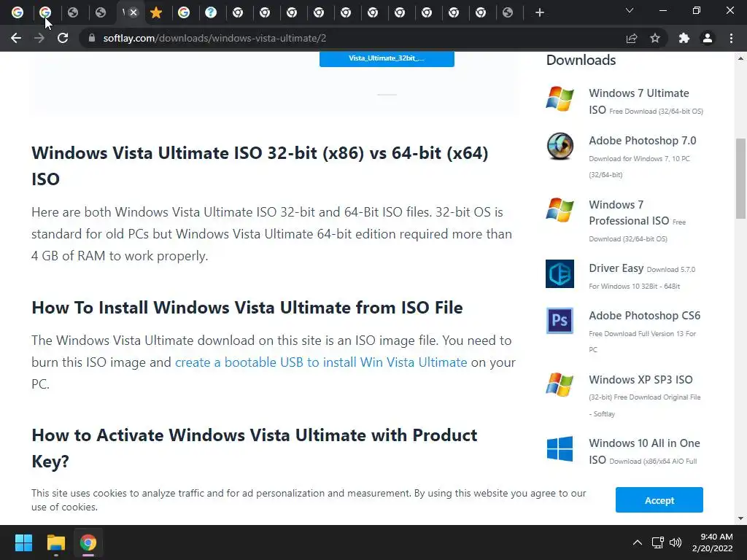Open the tab search chevron
Viewport: 747px width, 560px height.
(630, 10)
